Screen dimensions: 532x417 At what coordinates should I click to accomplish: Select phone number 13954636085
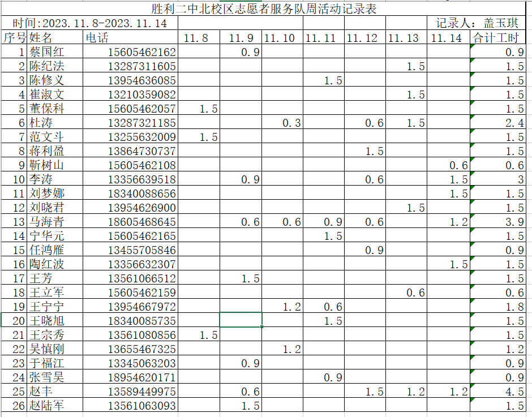[x=131, y=80]
